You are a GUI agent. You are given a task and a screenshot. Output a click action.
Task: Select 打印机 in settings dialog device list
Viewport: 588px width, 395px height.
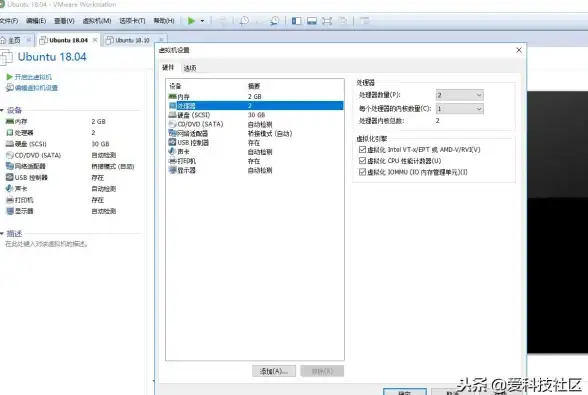255,161
